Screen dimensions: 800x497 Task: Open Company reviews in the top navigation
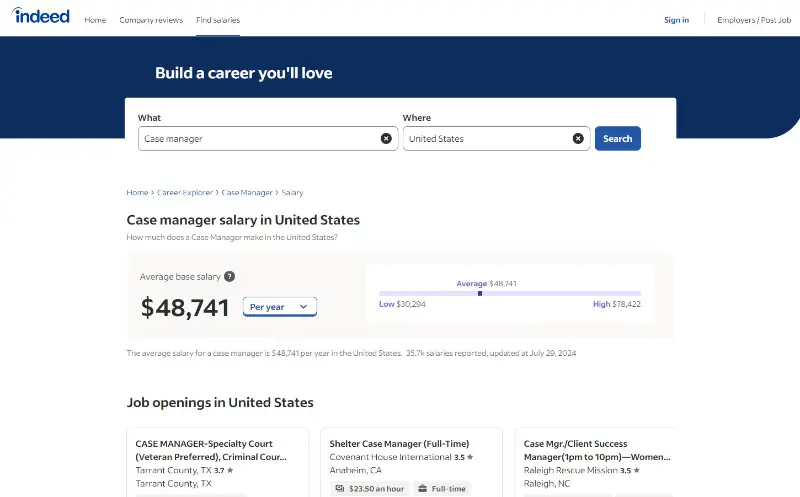click(151, 20)
